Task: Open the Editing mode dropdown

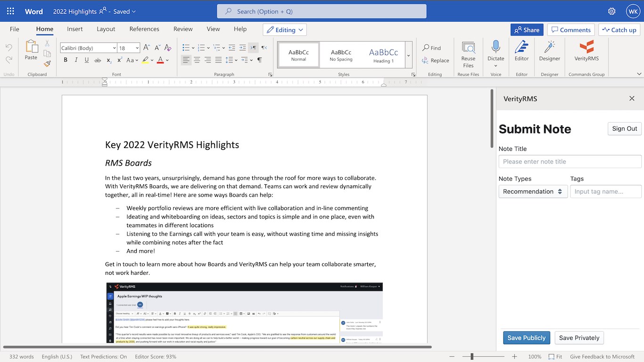Action: (284, 30)
